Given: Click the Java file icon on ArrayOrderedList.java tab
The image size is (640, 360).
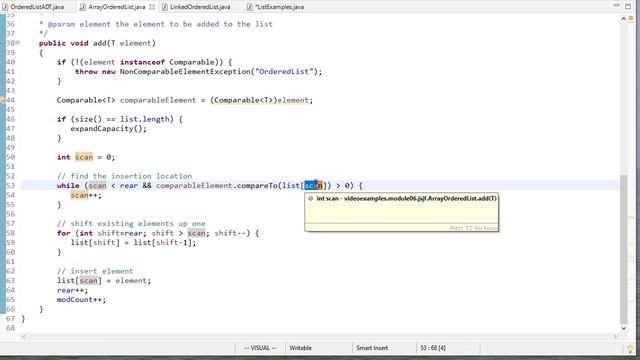Looking at the screenshot, I should [83, 7].
